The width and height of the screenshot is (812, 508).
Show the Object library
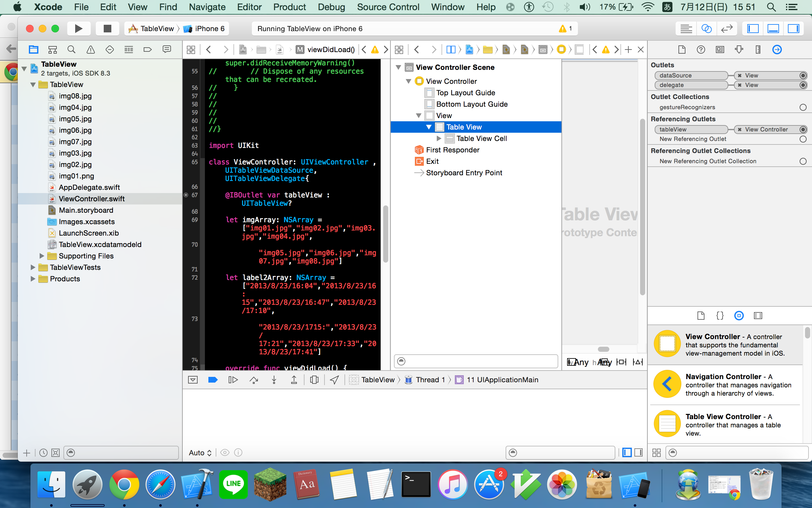point(739,316)
